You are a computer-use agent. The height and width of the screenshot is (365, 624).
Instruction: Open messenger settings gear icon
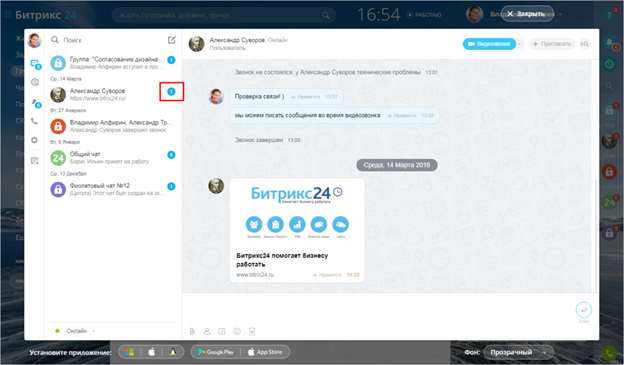click(35, 140)
